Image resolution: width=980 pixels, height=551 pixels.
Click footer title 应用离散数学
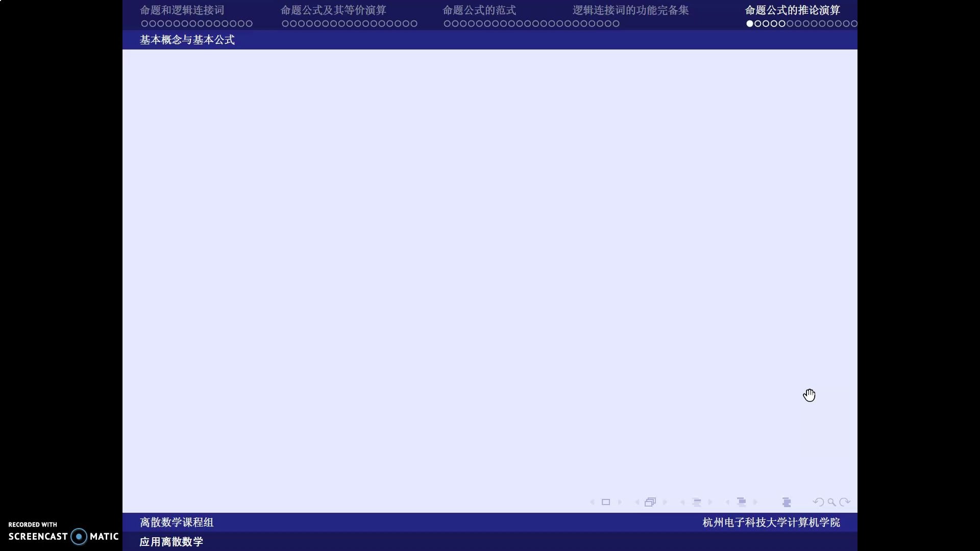[171, 542]
